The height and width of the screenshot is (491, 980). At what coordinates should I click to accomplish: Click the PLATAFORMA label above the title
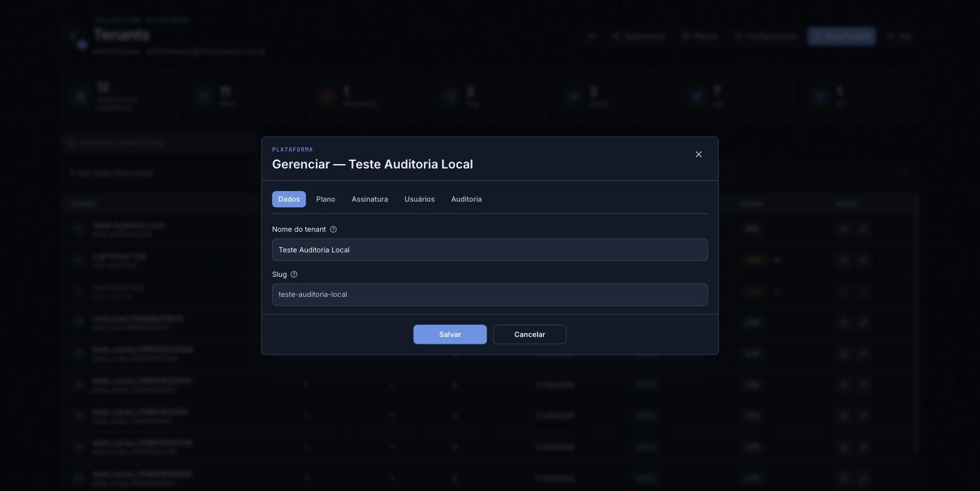click(293, 150)
